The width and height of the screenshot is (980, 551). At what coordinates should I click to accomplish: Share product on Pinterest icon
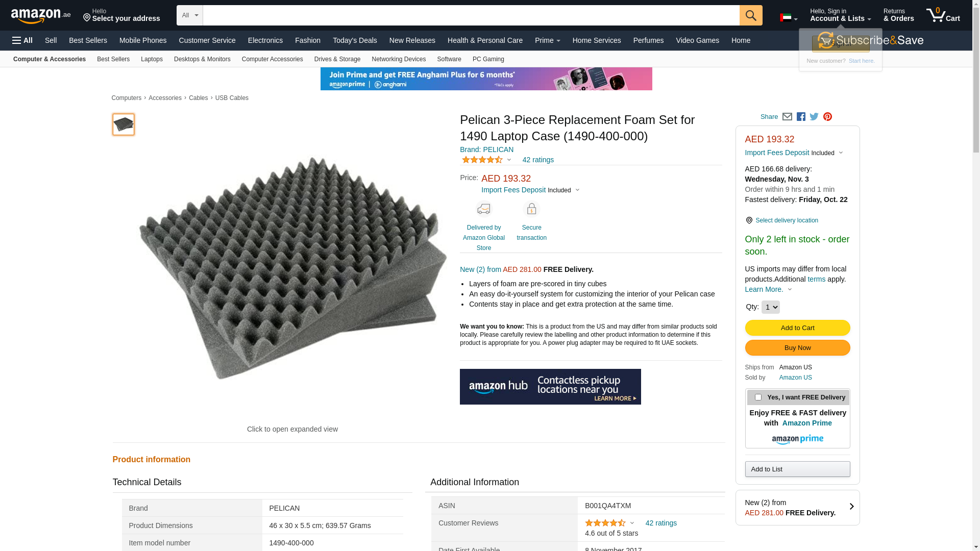[x=827, y=117]
